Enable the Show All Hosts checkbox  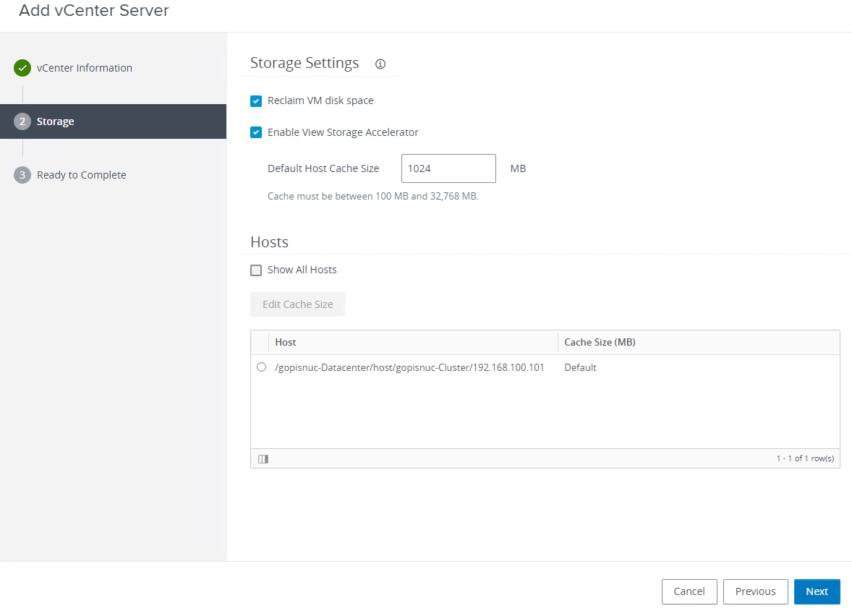click(256, 270)
